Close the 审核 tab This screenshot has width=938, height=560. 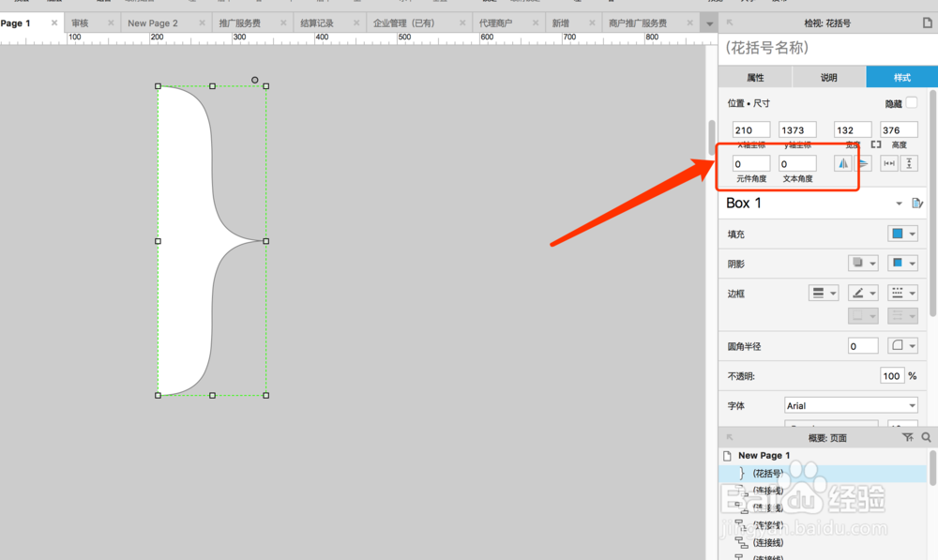111,23
